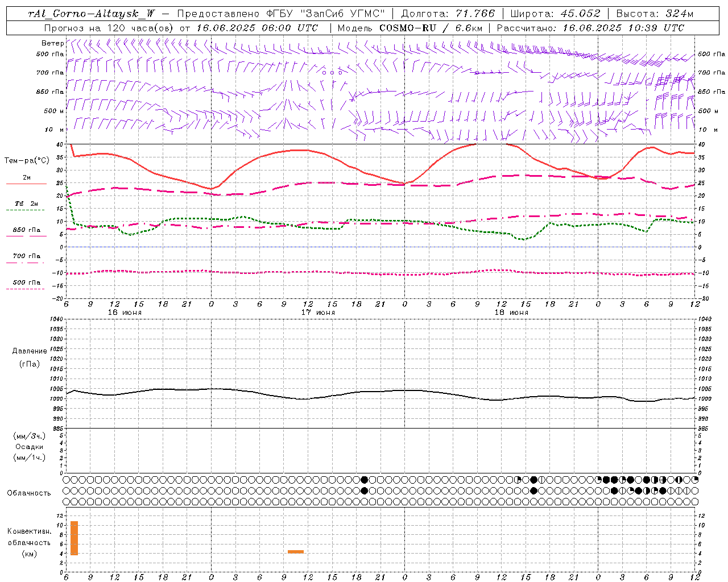Click the Осадки precipitation label
Viewport: 728px width, 582px height.
[30, 447]
